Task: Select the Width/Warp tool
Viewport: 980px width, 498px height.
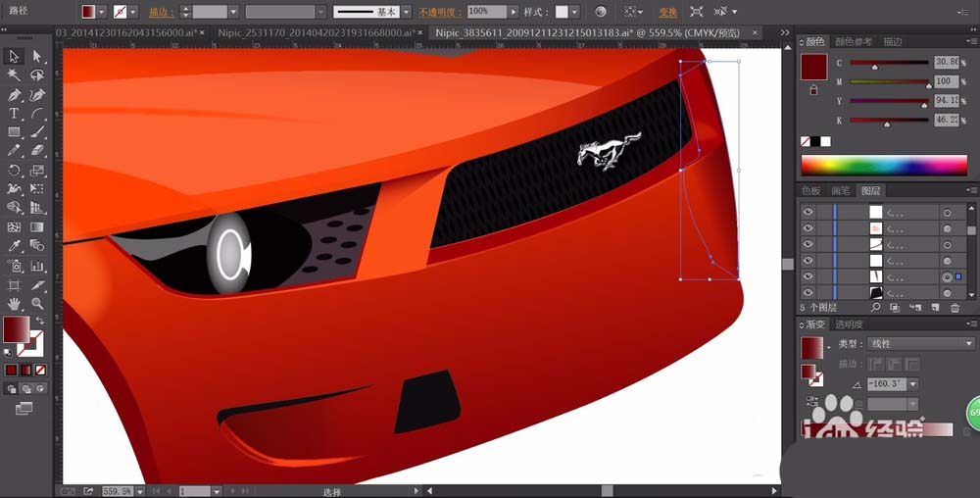Action: pos(13,188)
